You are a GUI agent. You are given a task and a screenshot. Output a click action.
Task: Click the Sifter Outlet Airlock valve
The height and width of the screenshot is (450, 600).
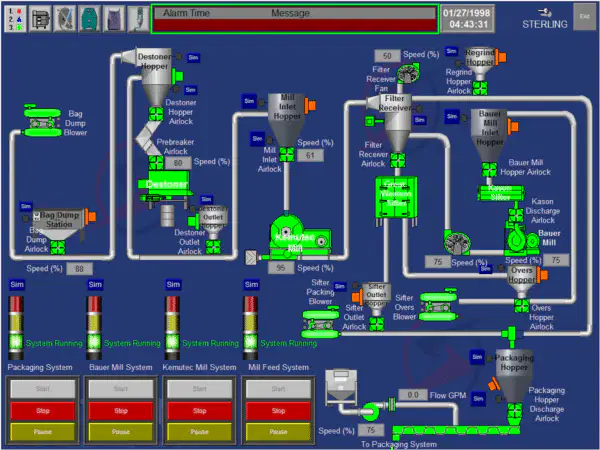pos(377,324)
